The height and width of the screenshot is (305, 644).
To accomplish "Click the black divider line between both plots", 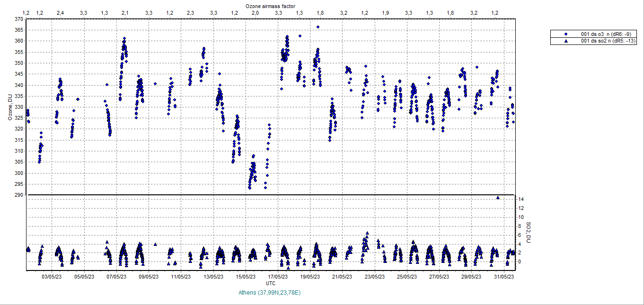I will [x=271, y=195].
